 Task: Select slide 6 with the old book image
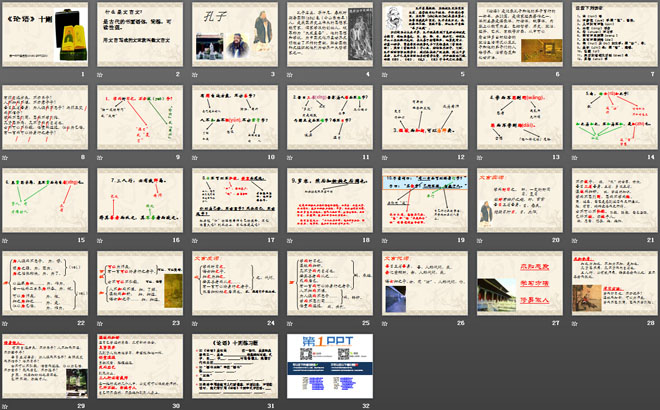point(519,34)
